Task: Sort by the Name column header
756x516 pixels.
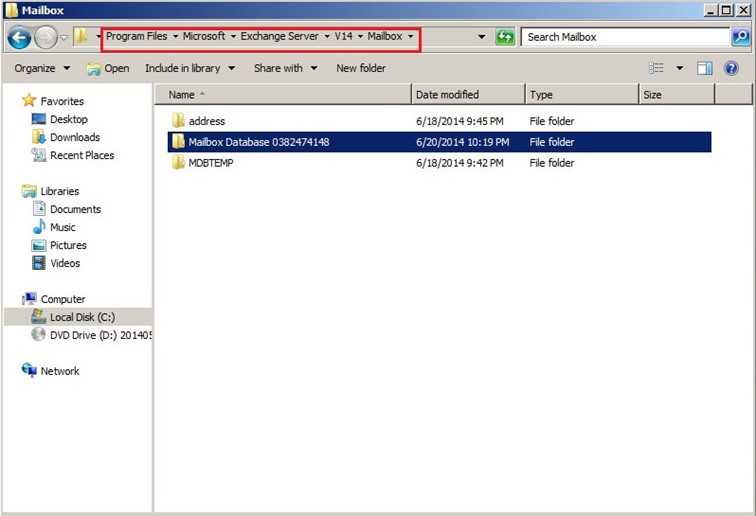Action: [283, 95]
